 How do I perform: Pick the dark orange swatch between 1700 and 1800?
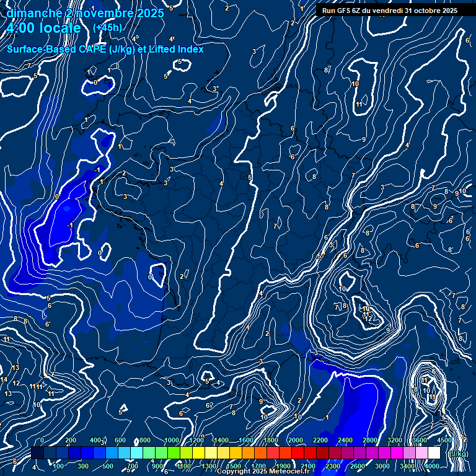point(260,452)
